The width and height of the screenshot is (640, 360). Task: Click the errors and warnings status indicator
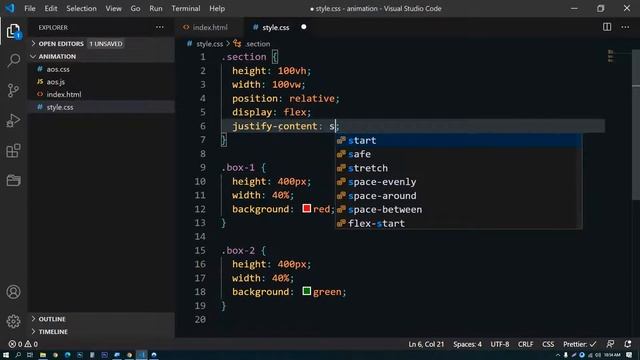23,344
